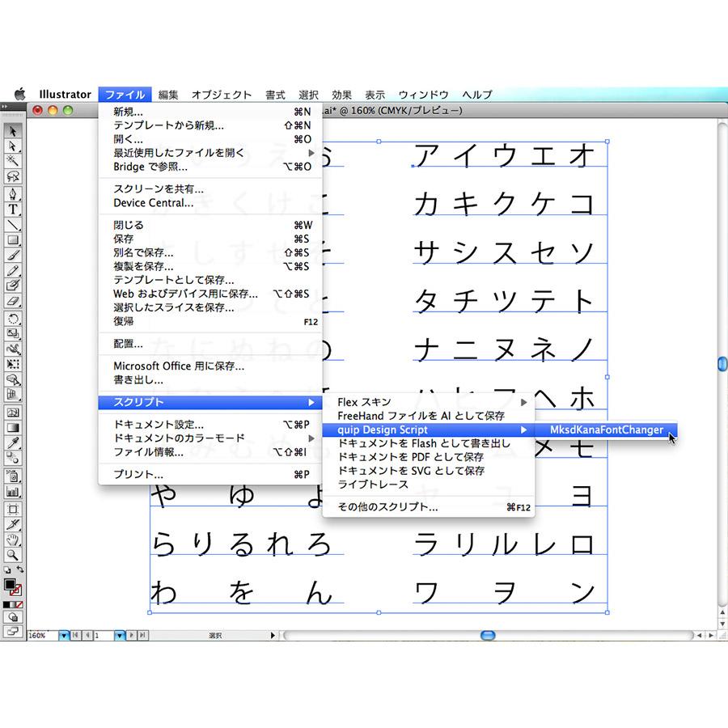Expand ドキュメントのカラーモード submenu
728x728 pixels.
(x=210, y=438)
